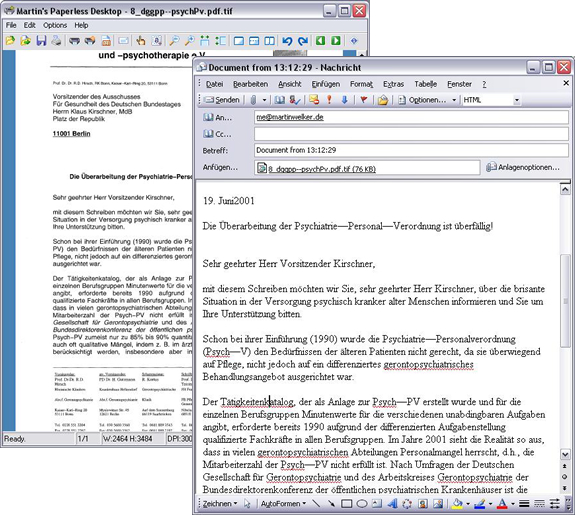Click the message body scroll-down arrow
575x515 pixels.
(565, 454)
